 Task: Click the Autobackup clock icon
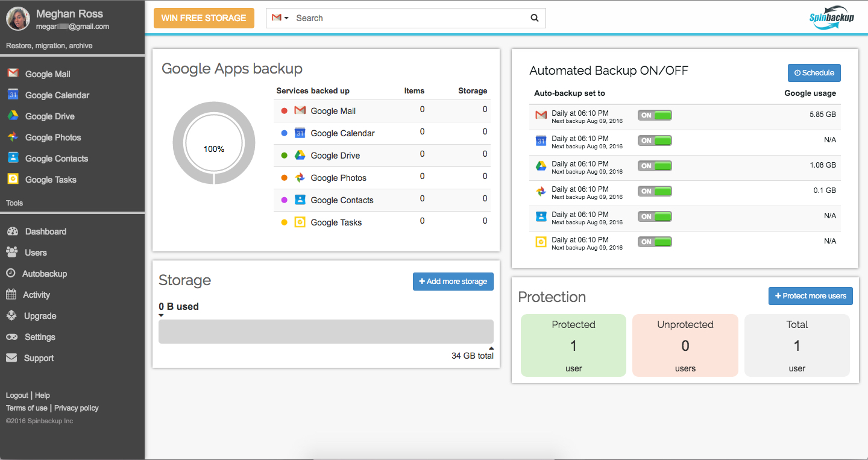[11, 273]
